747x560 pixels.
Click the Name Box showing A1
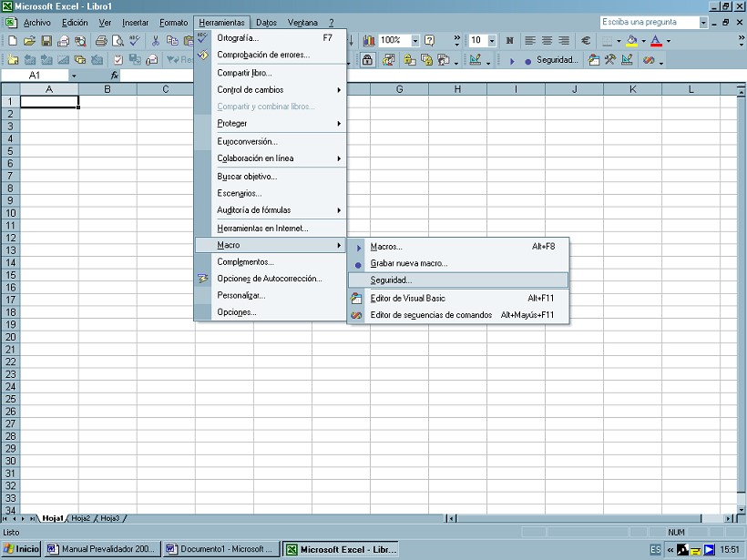coord(35,76)
